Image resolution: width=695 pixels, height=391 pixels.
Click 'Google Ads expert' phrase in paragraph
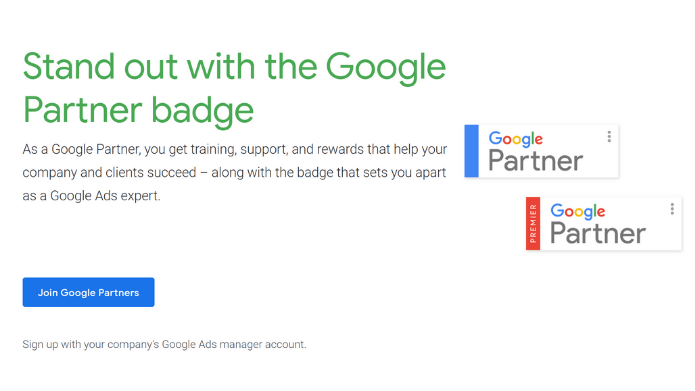(104, 196)
